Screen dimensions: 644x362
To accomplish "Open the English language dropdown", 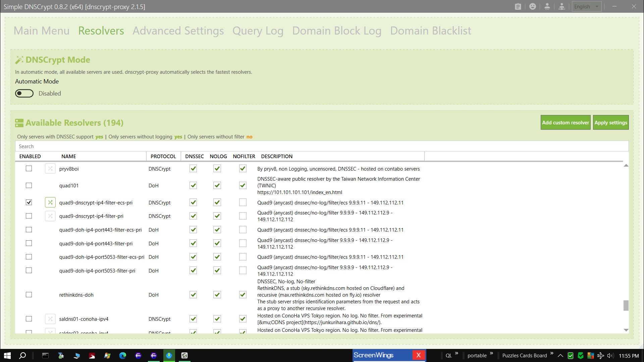I will 586,6.
